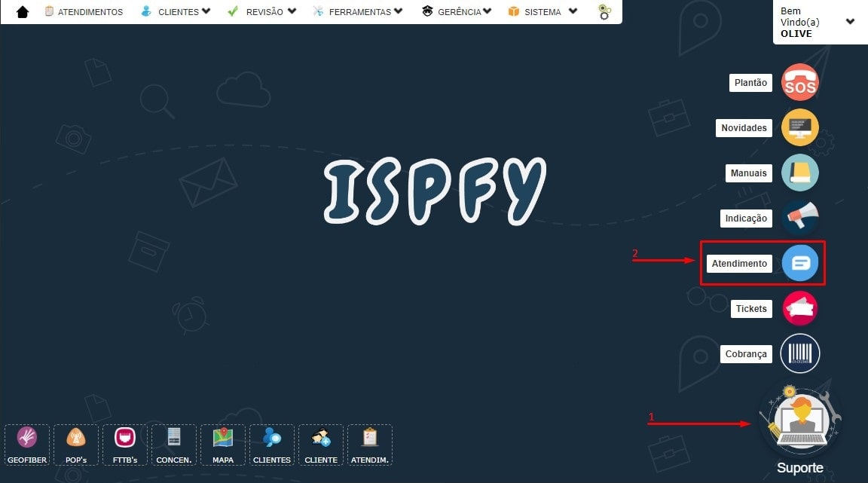Open the SISTEMA menu
The image size is (868, 483).
(542, 11)
